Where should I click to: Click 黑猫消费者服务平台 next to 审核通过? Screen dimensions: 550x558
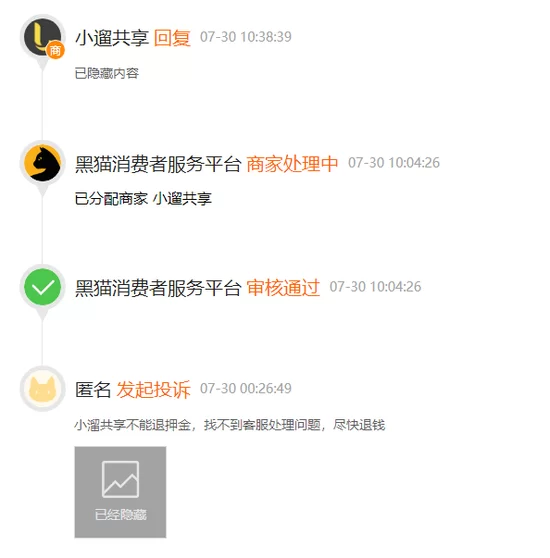point(158,288)
